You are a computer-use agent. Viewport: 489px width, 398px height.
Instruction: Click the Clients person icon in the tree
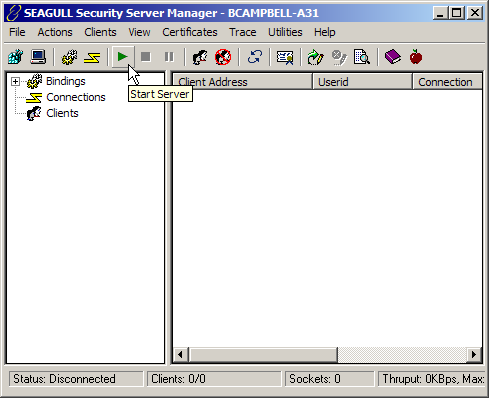point(34,113)
